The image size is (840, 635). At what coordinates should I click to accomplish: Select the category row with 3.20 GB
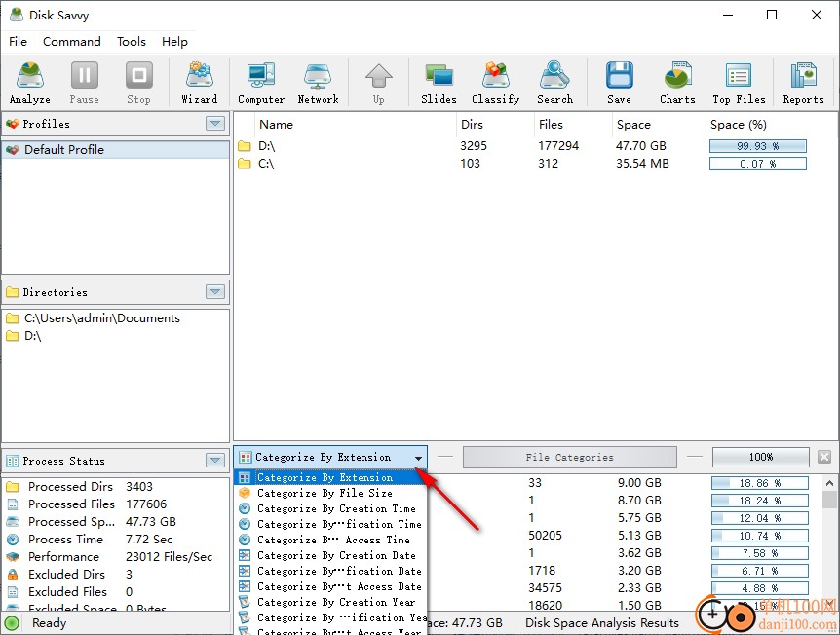pyautogui.click(x=622, y=570)
